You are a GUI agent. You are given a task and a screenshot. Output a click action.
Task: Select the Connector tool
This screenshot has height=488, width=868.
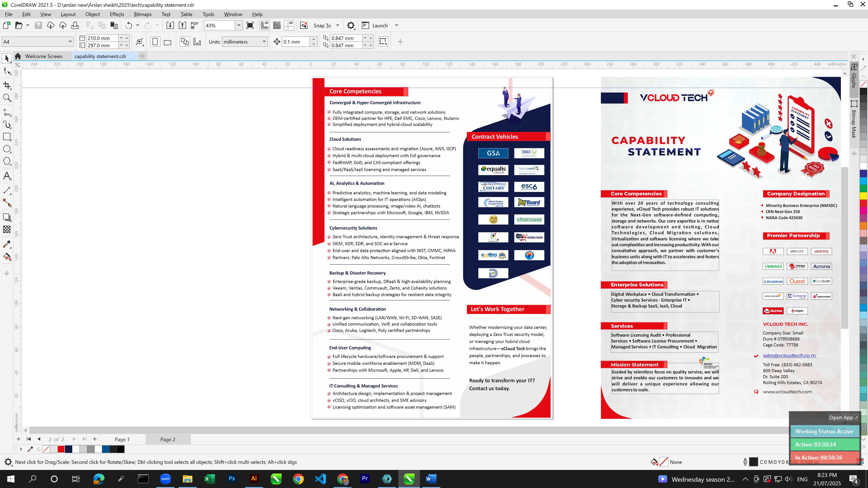(7, 203)
